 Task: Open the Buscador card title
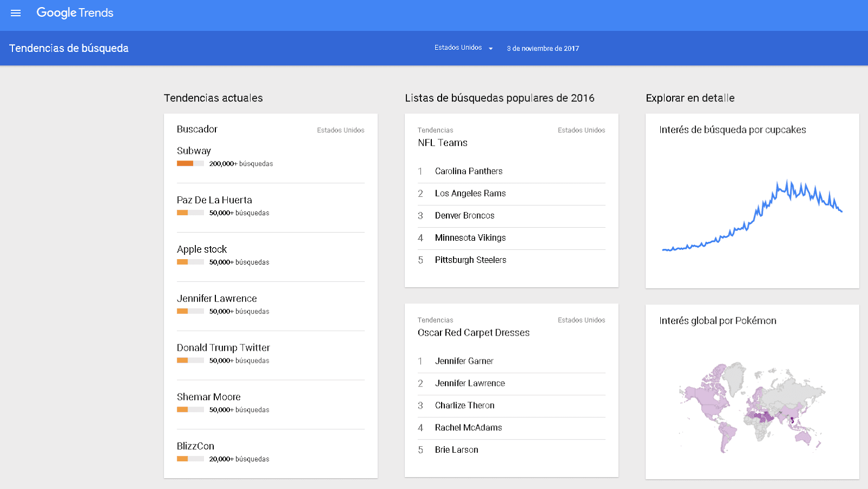pyautogui.click(x=197, y=129)
